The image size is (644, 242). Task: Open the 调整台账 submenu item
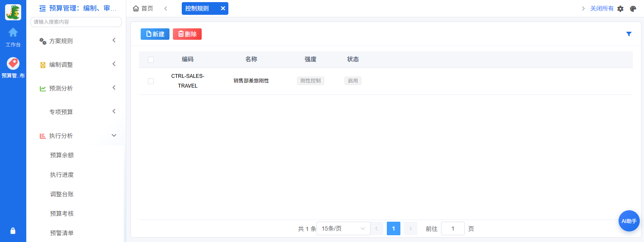pyautogui.click(x=62, y=194)
